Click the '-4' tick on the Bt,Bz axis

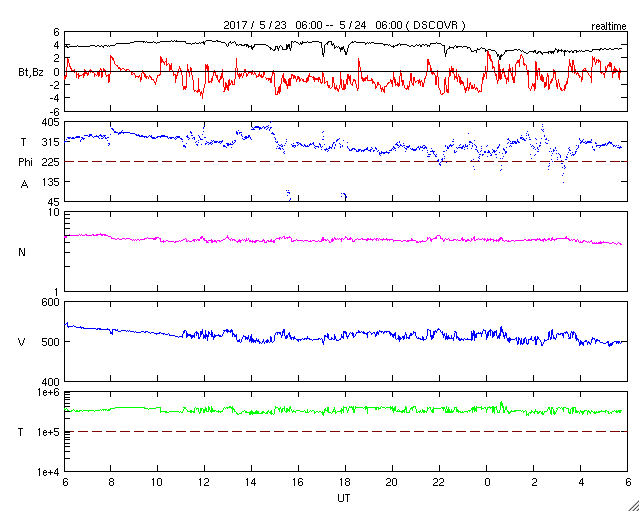click(x=55, y=98)
